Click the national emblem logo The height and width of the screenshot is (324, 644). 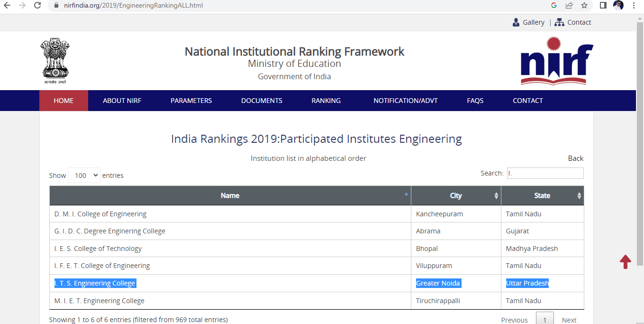pos(55,61)
